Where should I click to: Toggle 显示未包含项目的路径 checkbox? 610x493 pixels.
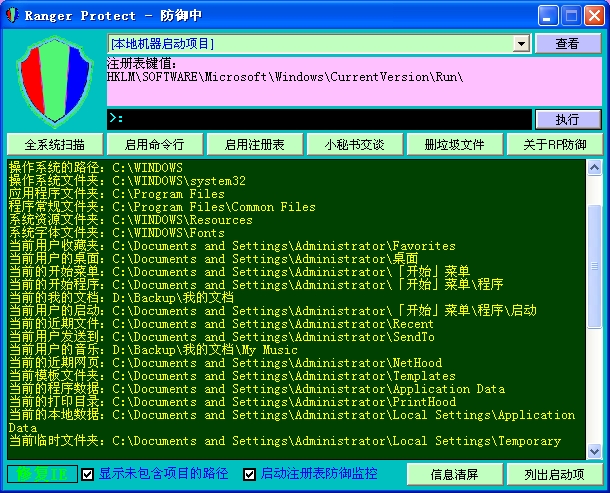(88, 474)
